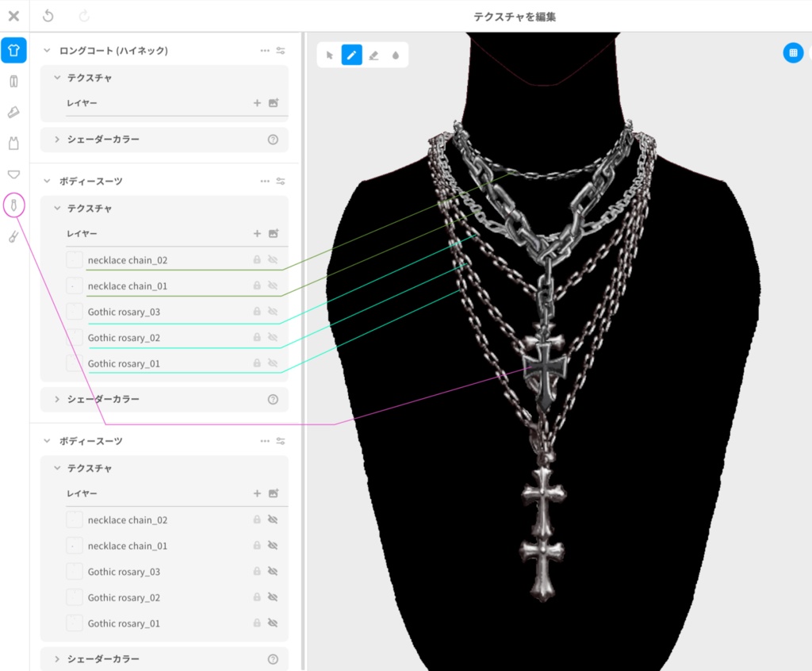Viewport: 812px width, 671px height.
Task: Toggle lock on lower necklace chain_02 layer
Action: point(257,520)
